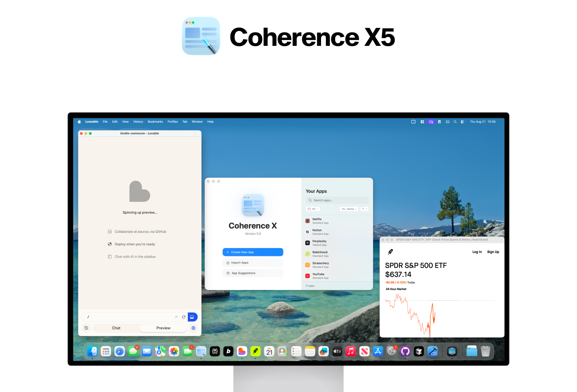This screenshot has height=392, width=577.
Task: Open the Help menu
Action: (210, 122)
